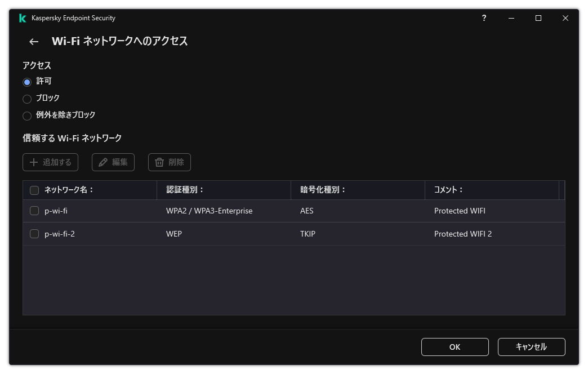The width and height of the screenshot is (588, 374).
Task: Click the pencil icon on 編集 button
Action: 103,162
